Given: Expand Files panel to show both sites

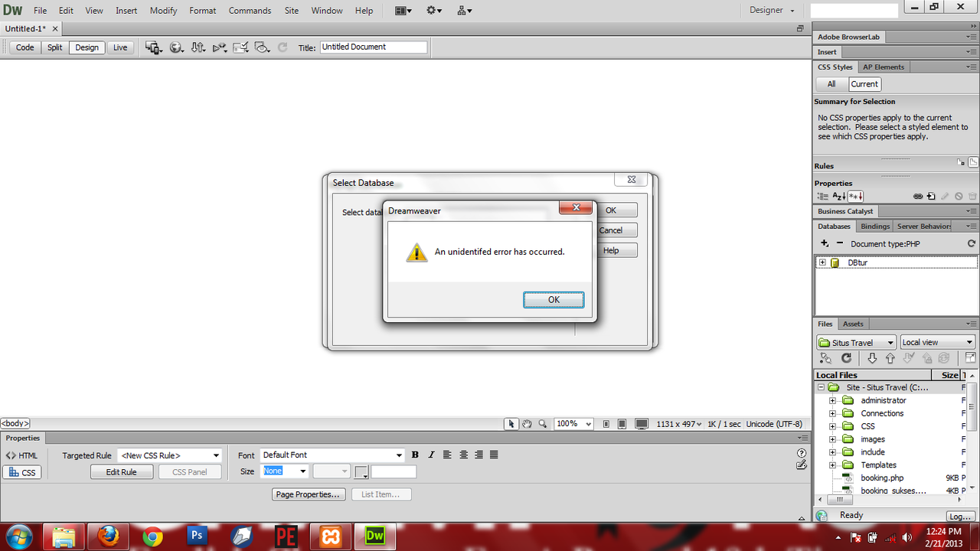Looking at the screenshot, I should coord(971,358).
